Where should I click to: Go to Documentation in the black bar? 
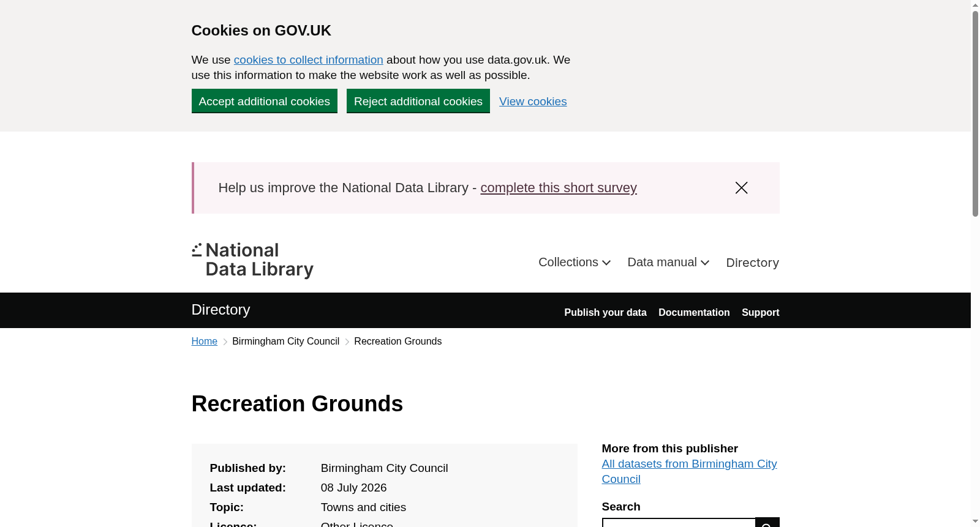pos(694,312)
